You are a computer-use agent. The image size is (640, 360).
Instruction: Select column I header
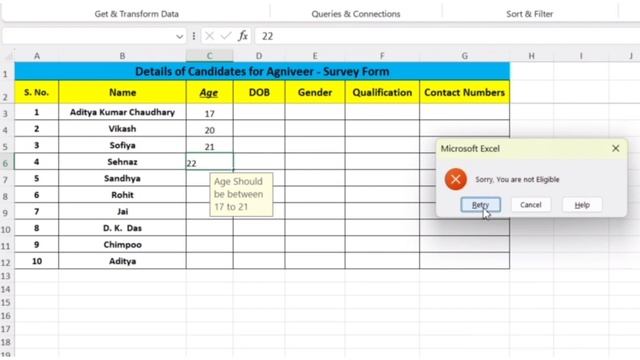coord(581,56)
